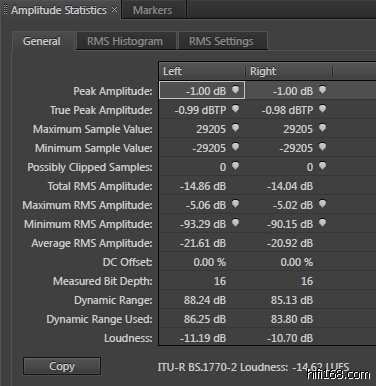
Task: Close the Amplitude Statistics panel tab
Action: click(x=114, y=10)
